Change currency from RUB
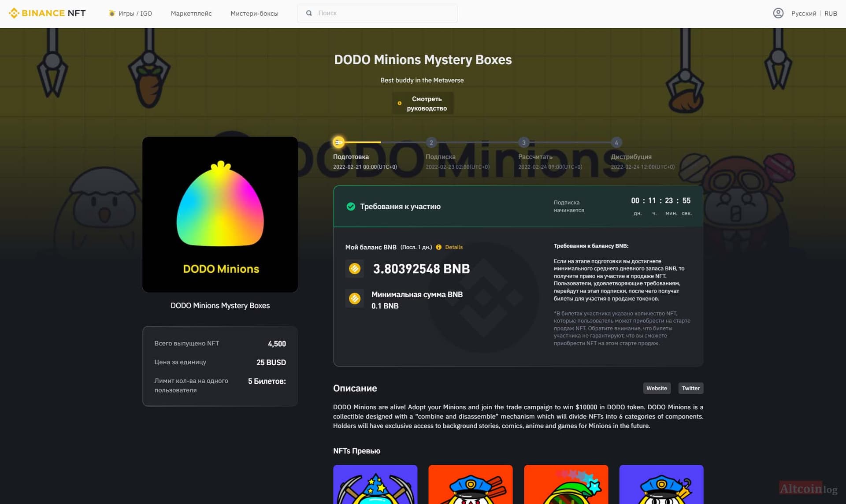 coord(831,13)
